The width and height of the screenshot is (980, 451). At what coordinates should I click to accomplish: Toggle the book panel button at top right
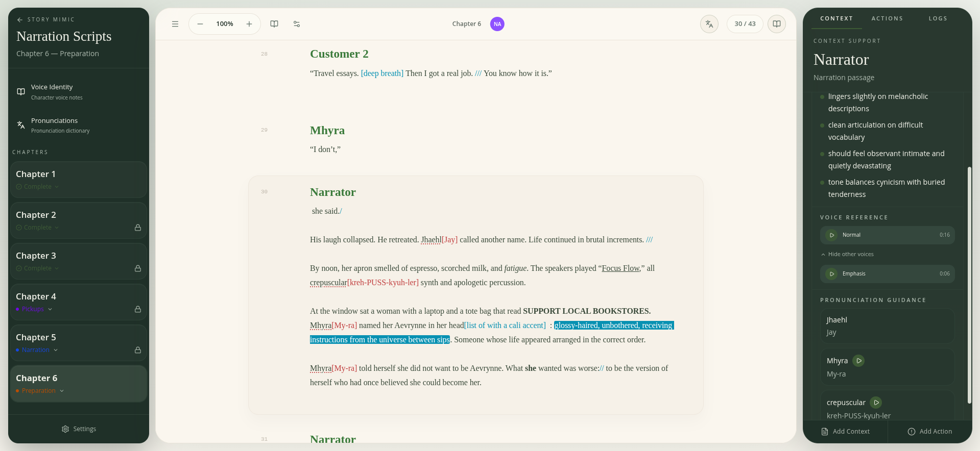point(777,24)
